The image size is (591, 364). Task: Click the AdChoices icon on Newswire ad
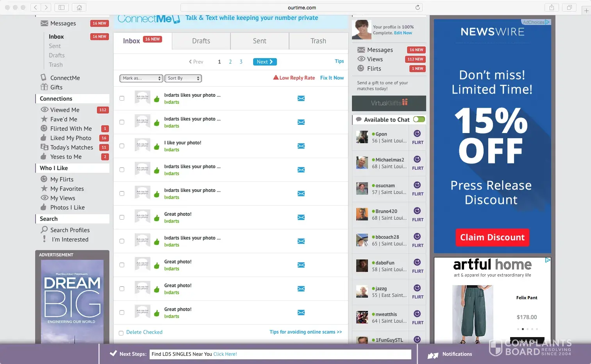[536, 22]
